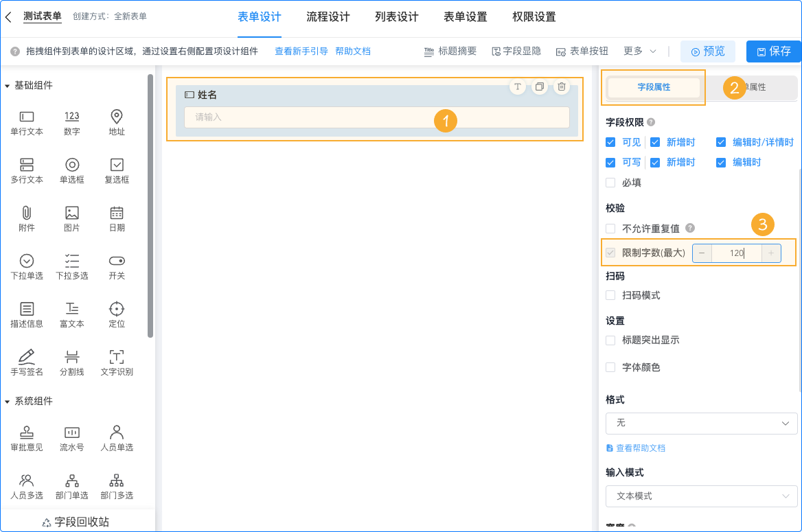The height and width of the screenshot is (532, 802).
Task: Duplicate the 姓名 field using copy icon
Action: click(x=539, y=86)
